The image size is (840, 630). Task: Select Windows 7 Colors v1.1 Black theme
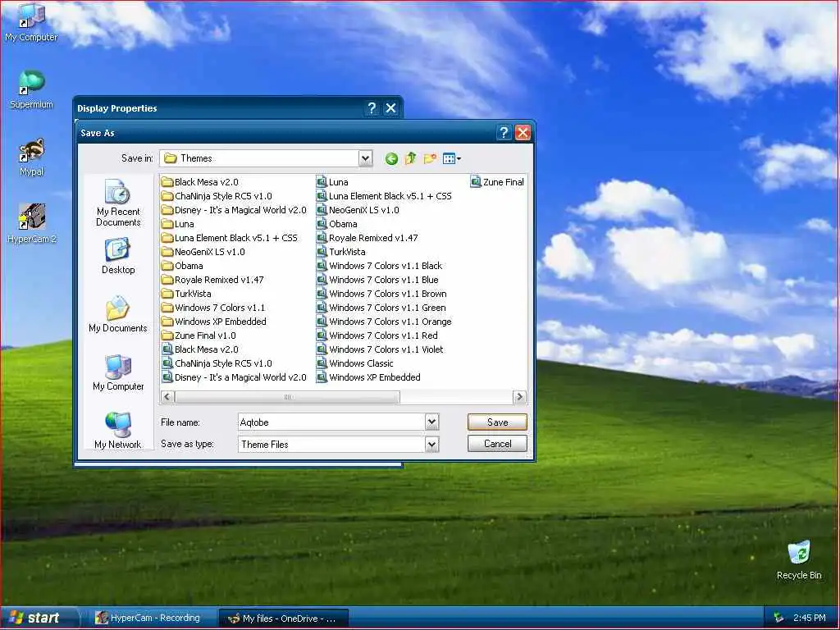coord(380,266)
